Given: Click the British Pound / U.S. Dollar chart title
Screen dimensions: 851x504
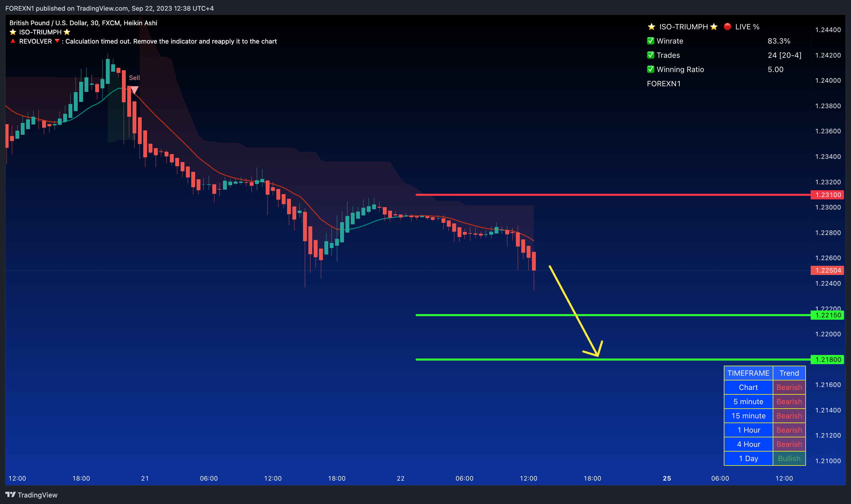Looking at the screenshot, I should pyautogui.click(x=83, y=23).
